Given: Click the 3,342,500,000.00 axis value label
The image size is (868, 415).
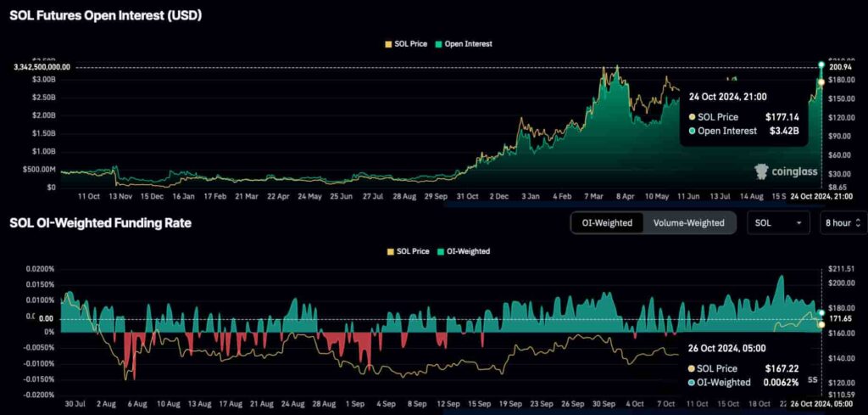Looking at the screenshot, I should point(42,67).
